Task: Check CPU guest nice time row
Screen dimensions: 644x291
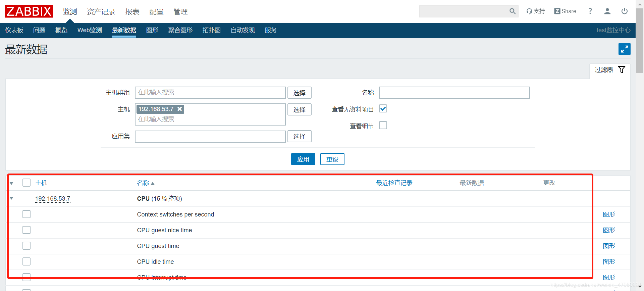Action: [x=26, y=230]
